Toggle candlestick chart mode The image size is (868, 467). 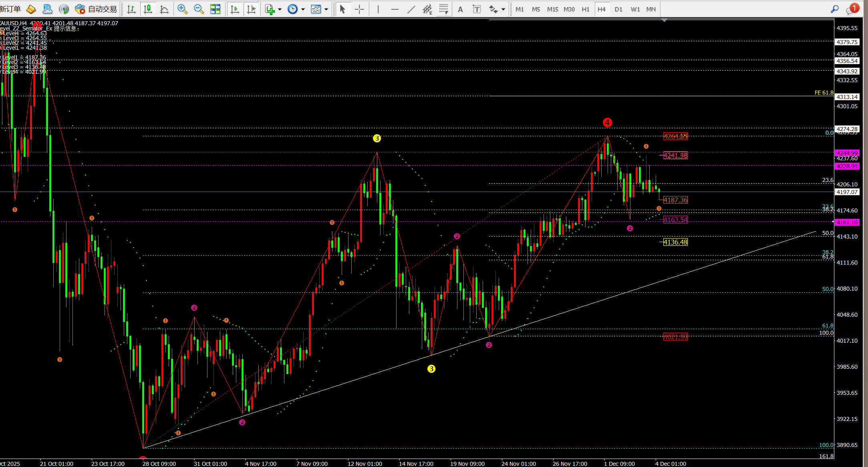(x=148, y=9)
